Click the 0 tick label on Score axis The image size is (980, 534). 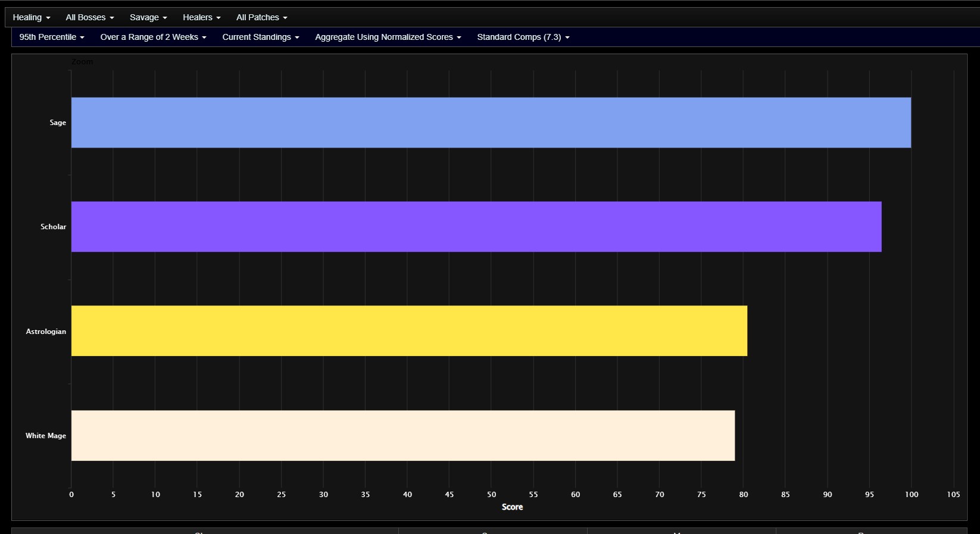coord(71,495)
